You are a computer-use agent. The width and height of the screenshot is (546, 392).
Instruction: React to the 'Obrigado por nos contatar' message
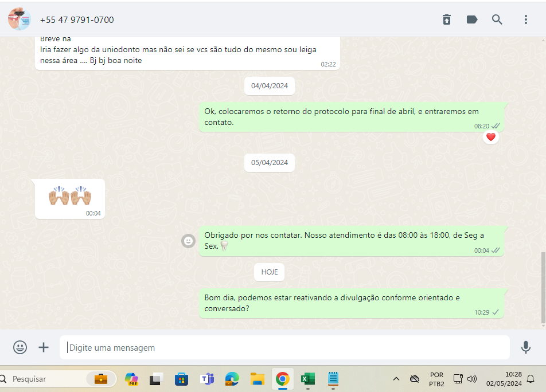(x=188, y=241)
